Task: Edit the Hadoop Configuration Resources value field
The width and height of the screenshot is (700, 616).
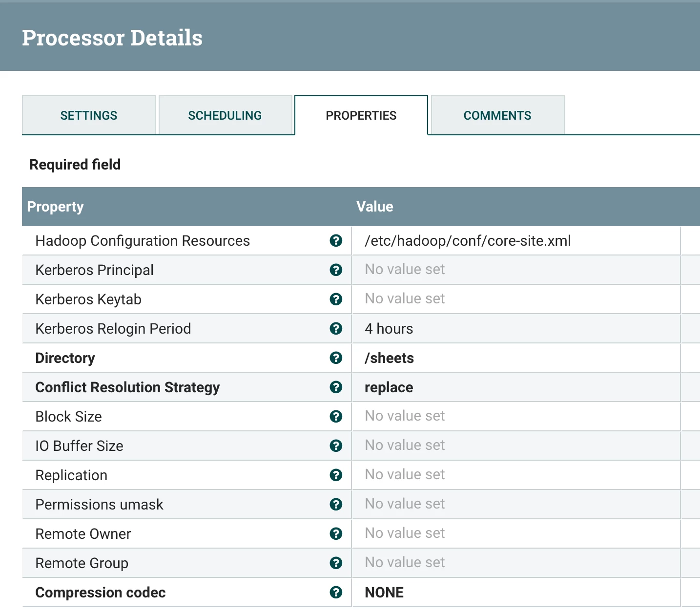Action: click(x=516, y=240)
